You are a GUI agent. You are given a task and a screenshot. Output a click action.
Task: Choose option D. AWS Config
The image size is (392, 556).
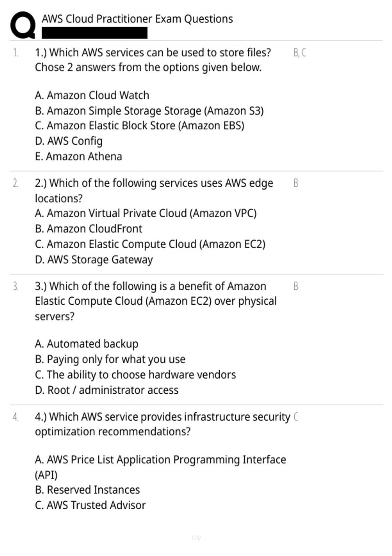(x=69, y=141)
